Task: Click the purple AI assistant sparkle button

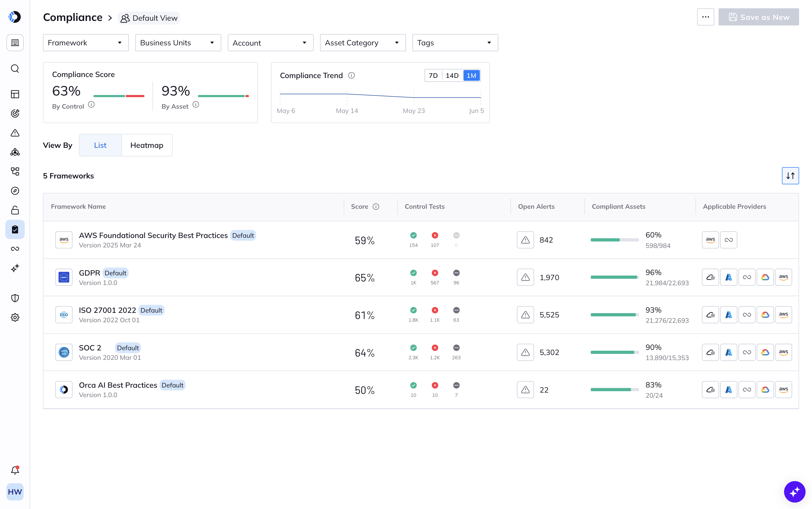Action: (795, 492)
